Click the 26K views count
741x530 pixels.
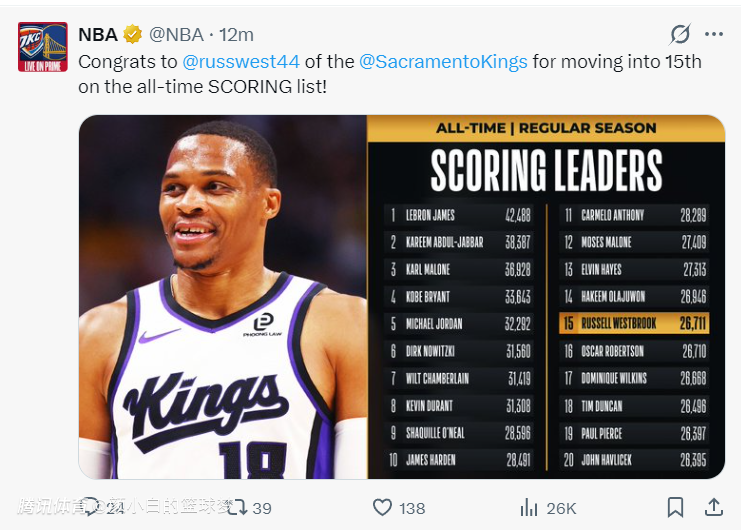561,508
